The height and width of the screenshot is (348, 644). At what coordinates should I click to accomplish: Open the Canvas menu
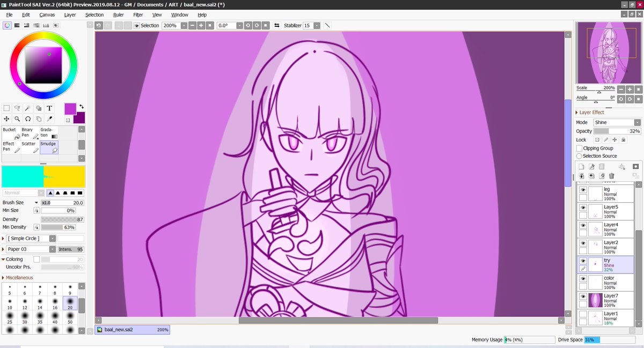tap(47, 15)
